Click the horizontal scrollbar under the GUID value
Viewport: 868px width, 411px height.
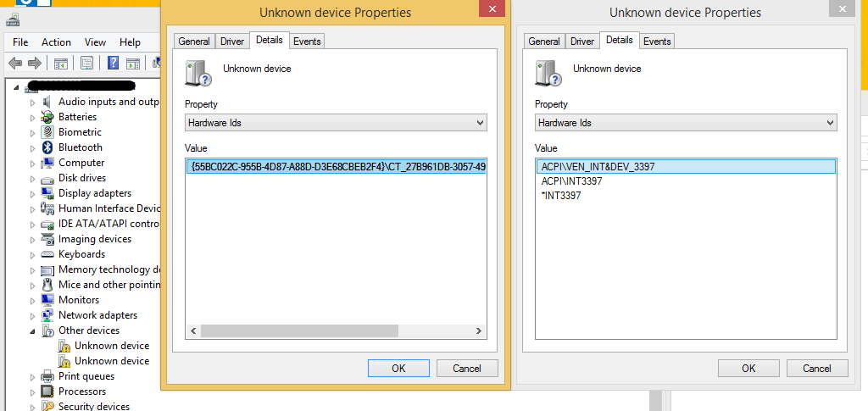(x=336, y=331)
